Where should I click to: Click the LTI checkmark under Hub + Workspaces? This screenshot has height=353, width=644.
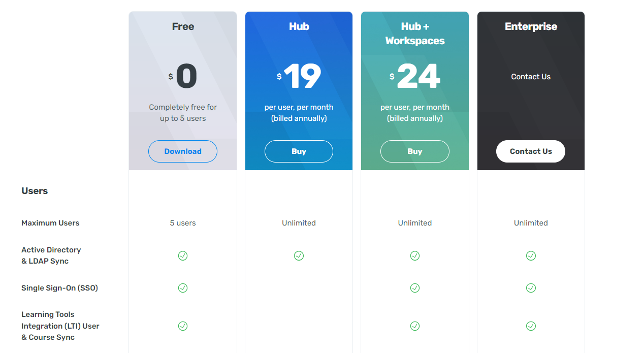(415, 326)
